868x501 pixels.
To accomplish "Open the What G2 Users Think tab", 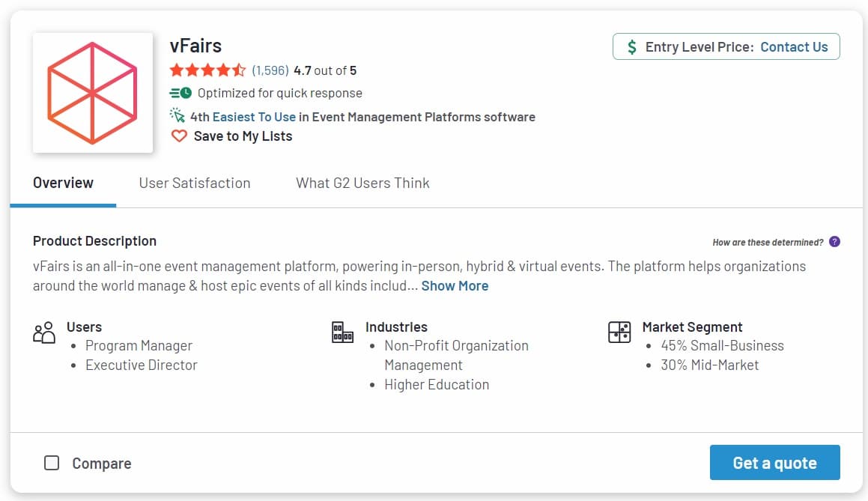I will click(362, 183).
